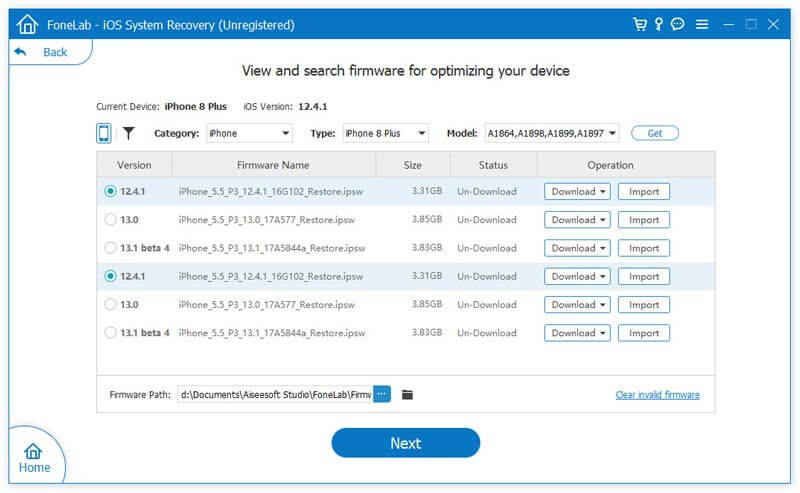The image size is (800, 493).
Task: Click the Current Device iPhone 8 Plus text
Action: pyautogui.click(x=161, y=106)
